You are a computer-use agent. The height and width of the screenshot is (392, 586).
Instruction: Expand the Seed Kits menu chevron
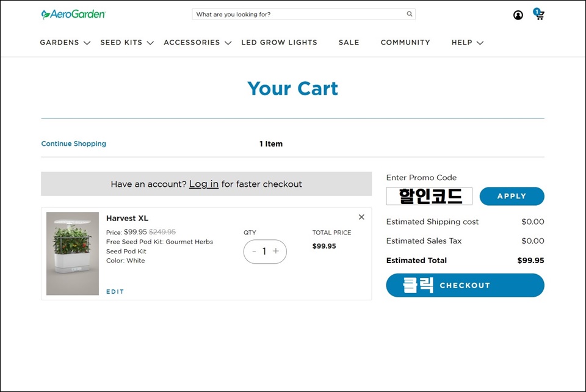point(150,43)
